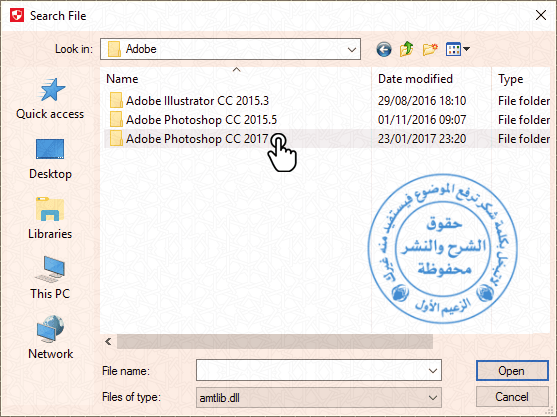
Task: Expand the Look in dropdown
Action: point(352,49)
